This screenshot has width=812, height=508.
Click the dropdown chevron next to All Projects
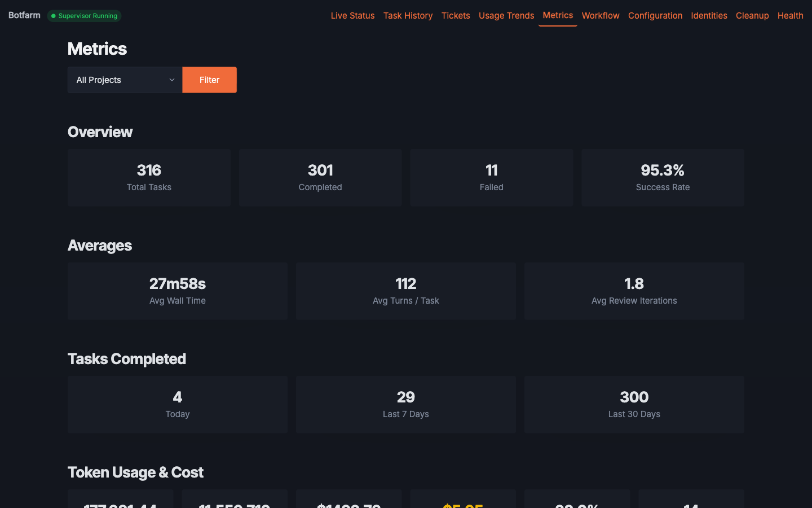pos(171,80)
